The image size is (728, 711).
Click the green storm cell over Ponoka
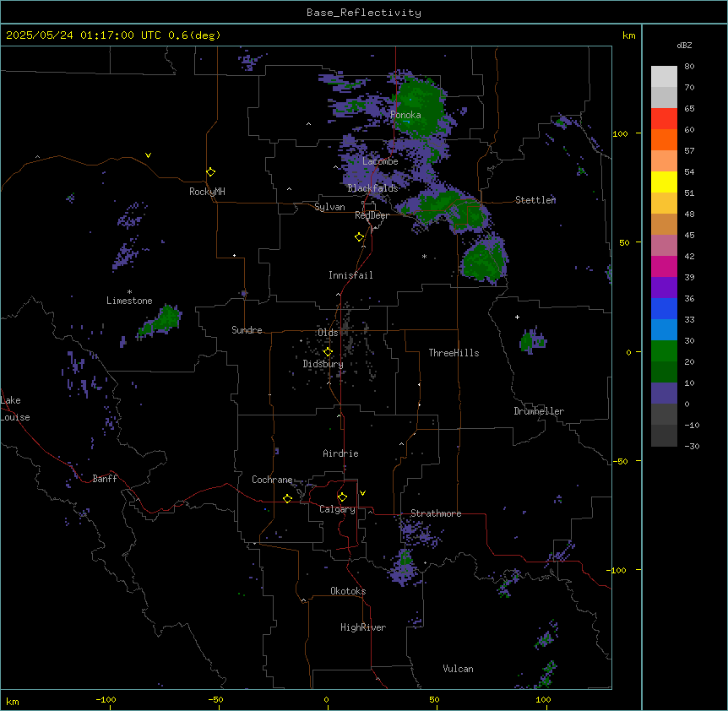pos(418,108)
